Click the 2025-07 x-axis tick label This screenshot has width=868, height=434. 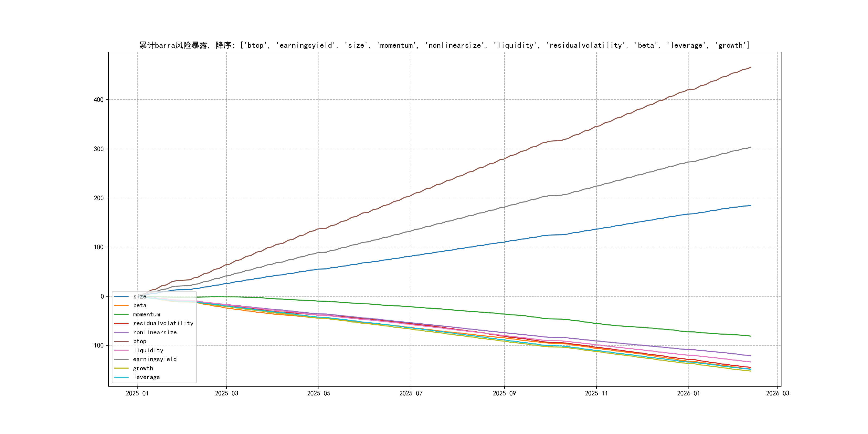(411, 394)
